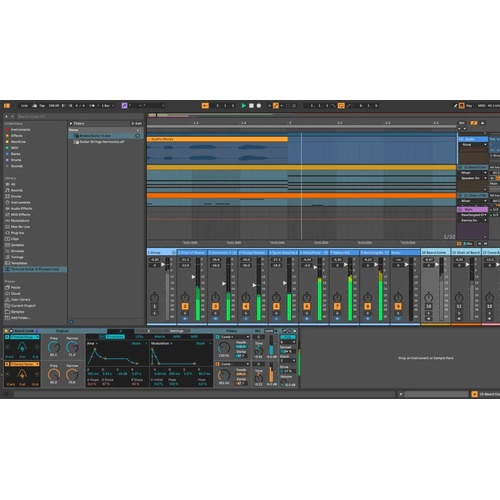
Task: Toggle the metronome icon
Action: [x=92, y=106]
